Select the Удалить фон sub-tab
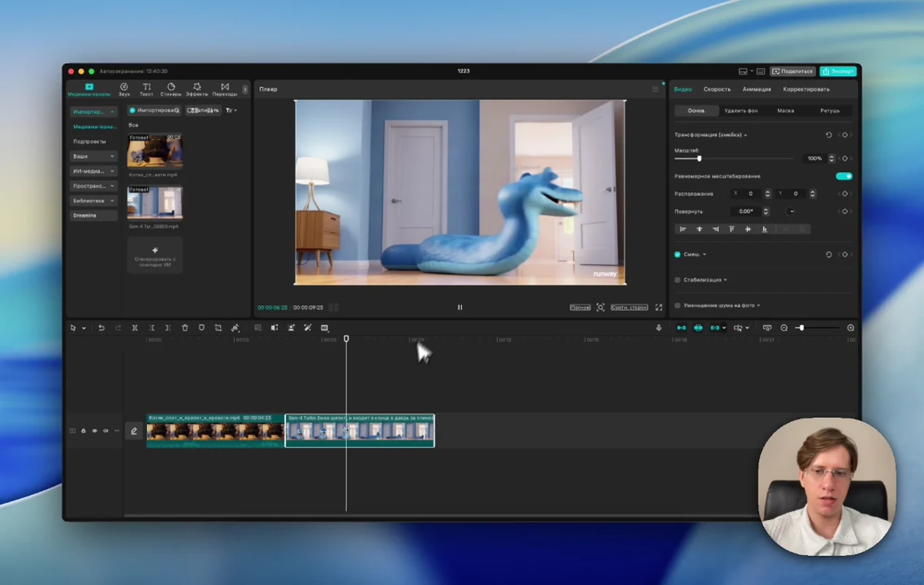The width and height of the screenshot is (924, 585). [741, 110]
